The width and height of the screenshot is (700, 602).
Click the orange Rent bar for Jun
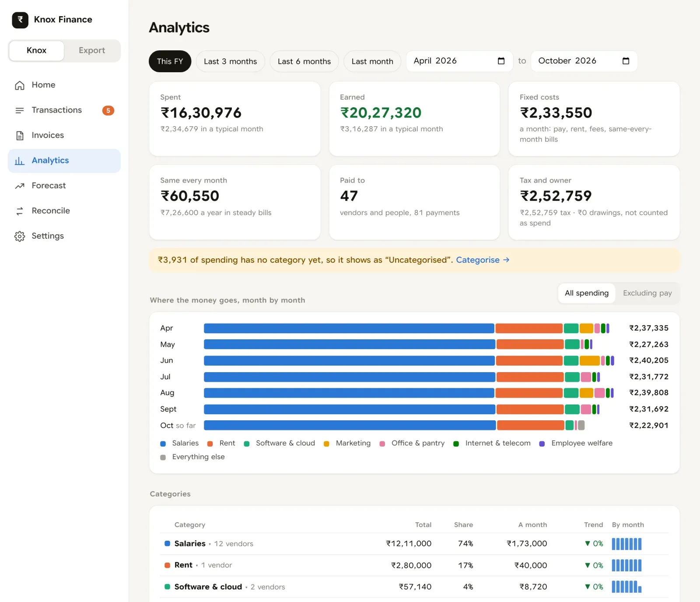click(x=529, y=361)
